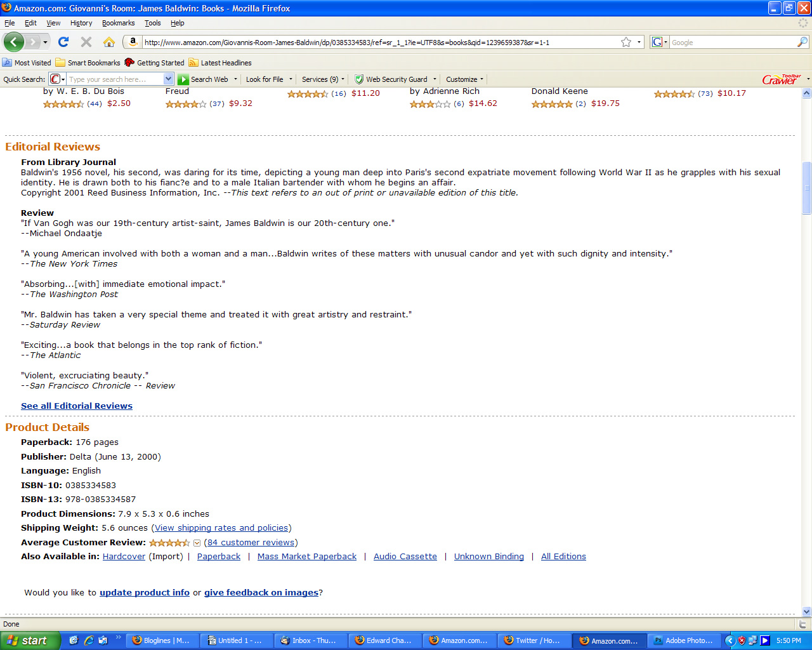Click the search magnifier in Google box
The image size is (812, 650).
point(802,42)
